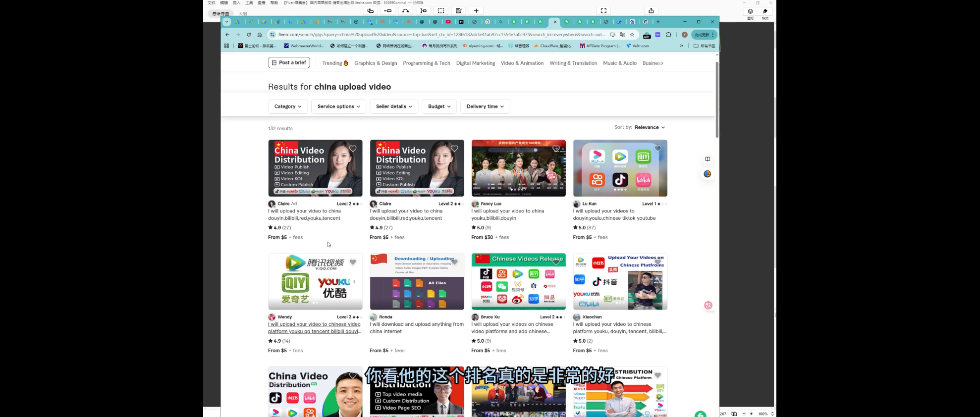Open Video & Animation category menu
This screenshot has width=980, height=417.
click(x=522, y=63)
